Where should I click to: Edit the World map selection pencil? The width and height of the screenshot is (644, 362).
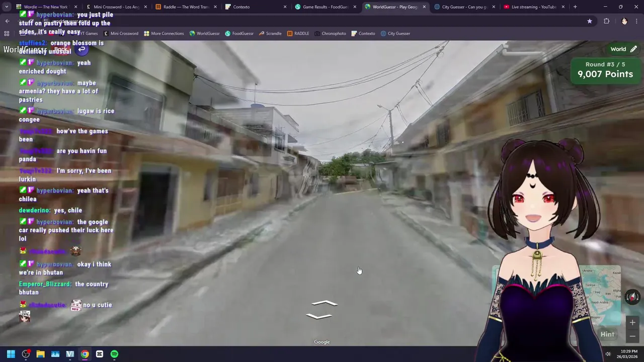[633, 49]
